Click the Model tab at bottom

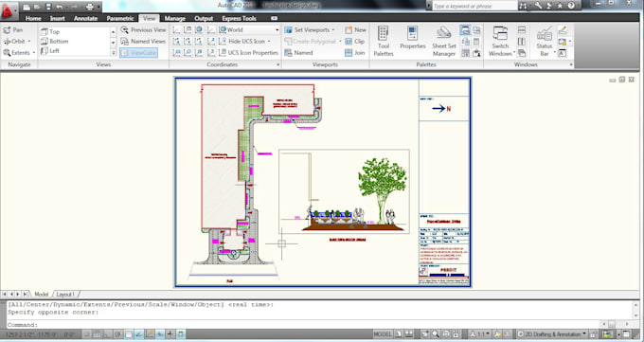click(41, 295)
